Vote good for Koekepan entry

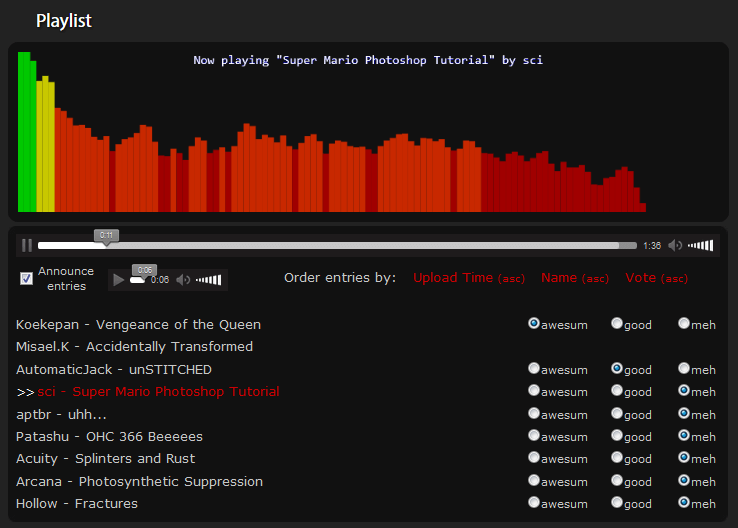(x=617, y=323)
